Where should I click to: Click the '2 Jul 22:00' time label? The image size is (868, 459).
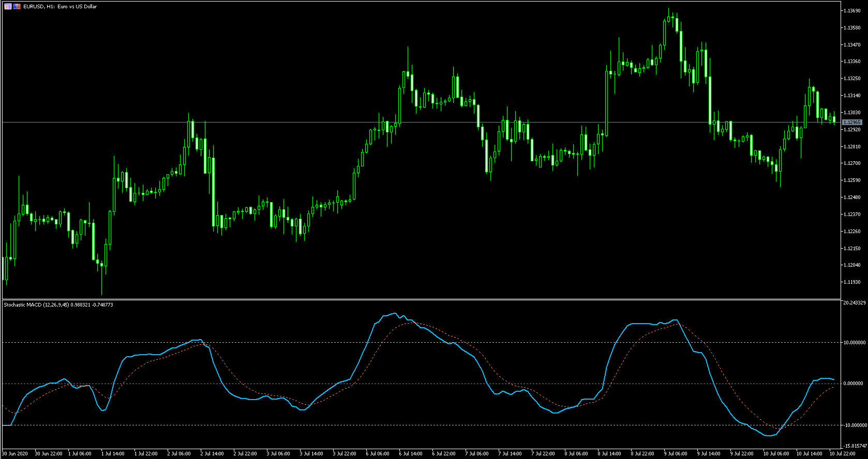tap(245, 454)
